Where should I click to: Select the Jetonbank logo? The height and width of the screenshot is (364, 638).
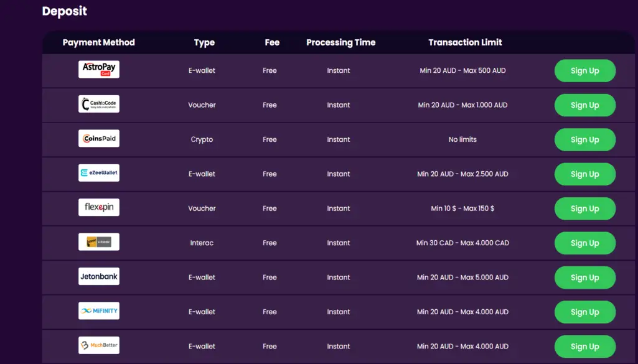[98, 276]
